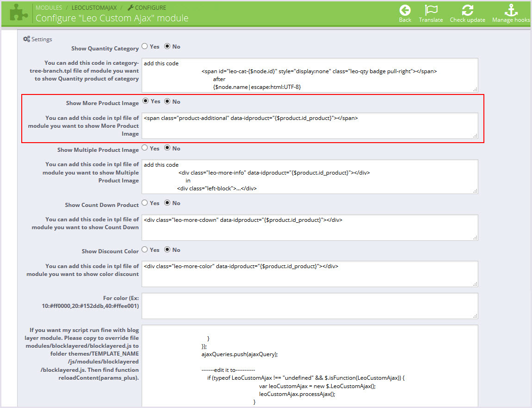
Task: Select Yes for Show Quantity Category
Action: click(x=145, y=46)
